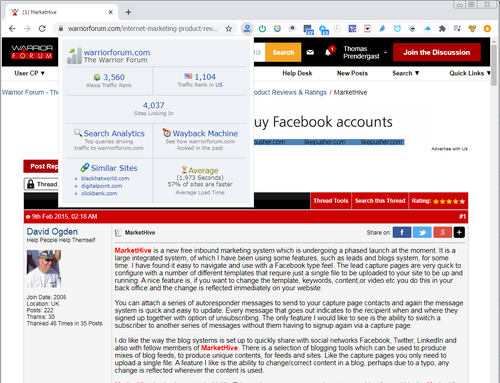Click the Join the Discussion button

click(437, 52)
